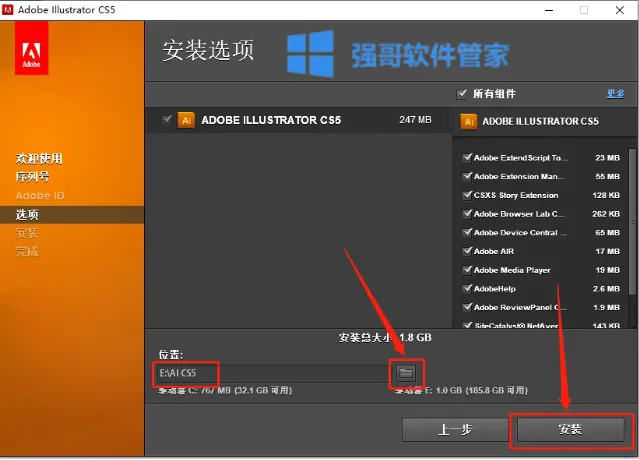
Task: Click the ADOBE ILLUSTRATOR CS5 product row label
Action: point(271,120)
